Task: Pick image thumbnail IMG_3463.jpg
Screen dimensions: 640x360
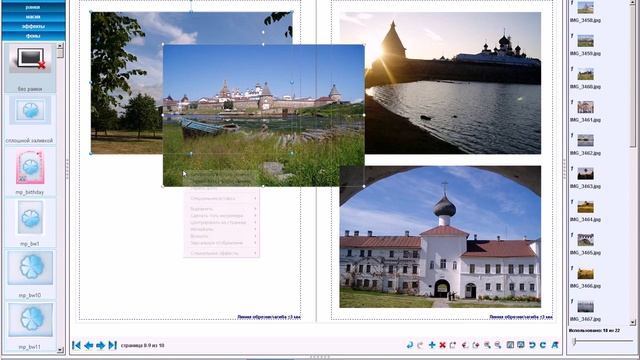Action: click(585, 174)
